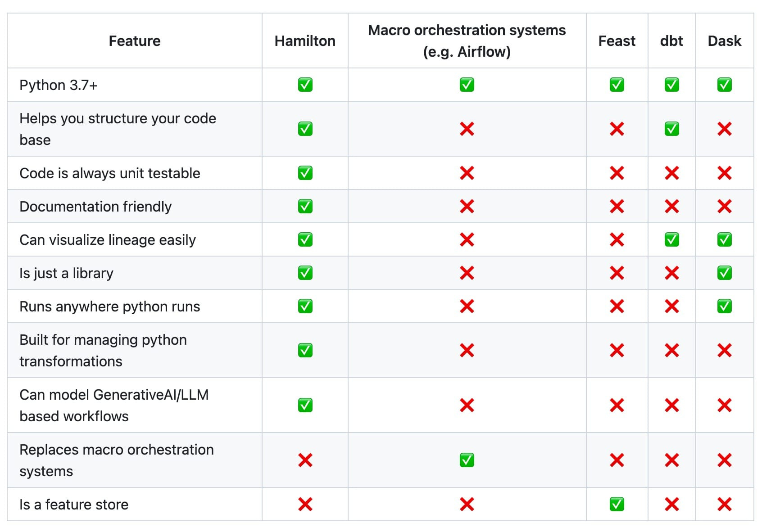The width and height of the screenshot is (762, 532).
Task: Click the Dask checkmark for Runs anywhere python runs
Action: coord(724,306)
